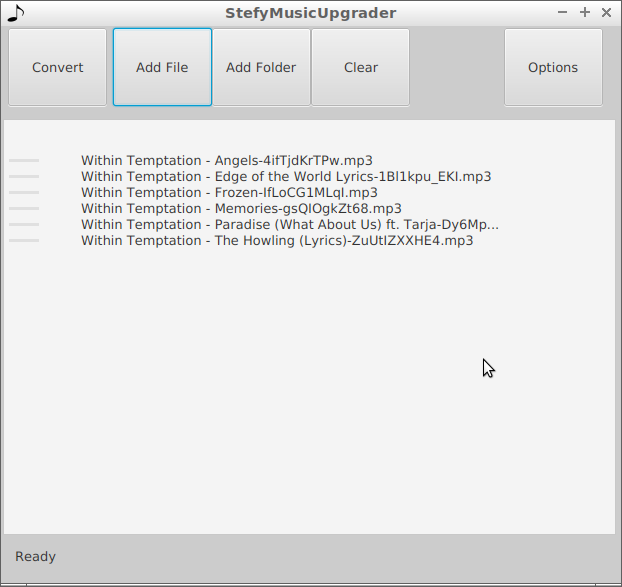The width and height of the screenshot is (622, 587).
Task: Click the progress bar beside The Howling track
Action: [x=24, y=241]
